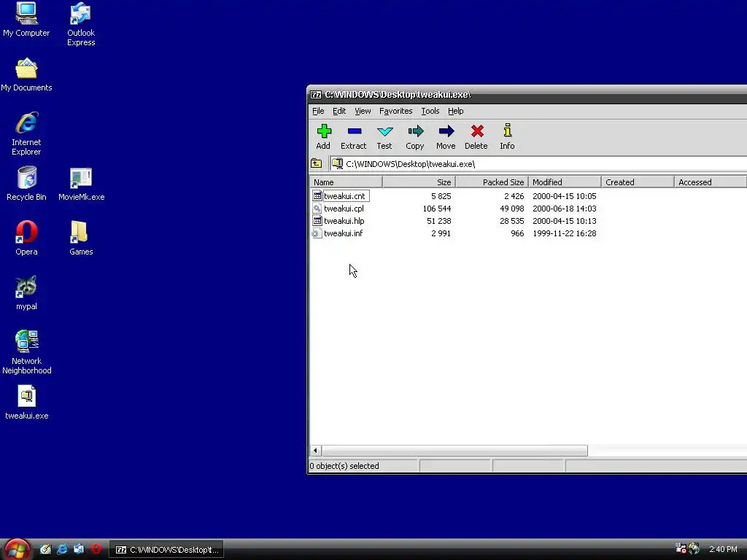The height and width of the screenshot is (560, 747).
Task: Sort by Modified column header
Action: 565,182
